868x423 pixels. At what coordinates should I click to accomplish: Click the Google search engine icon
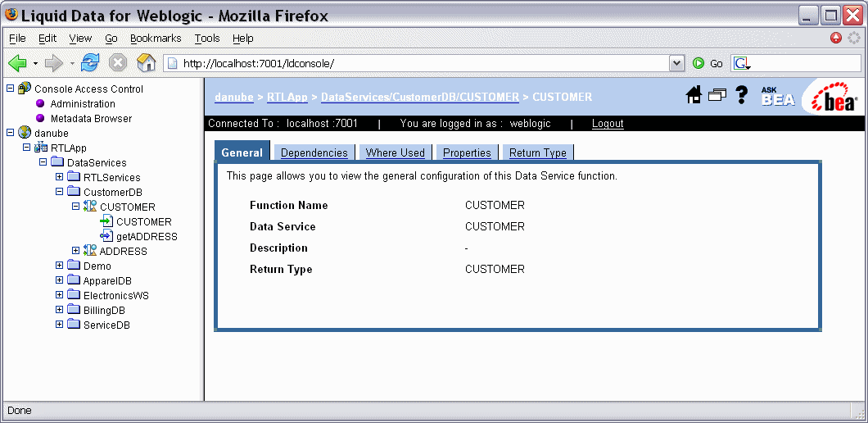click(742, 63)
